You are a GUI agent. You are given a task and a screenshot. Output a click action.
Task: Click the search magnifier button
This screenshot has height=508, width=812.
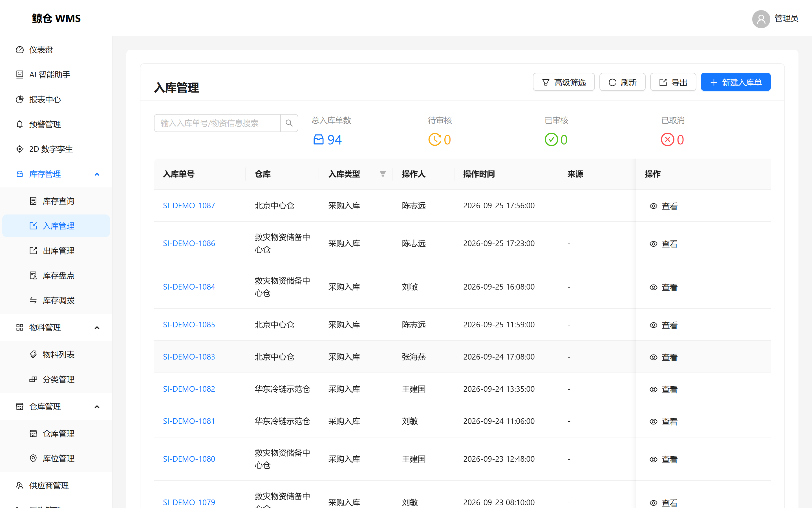point(289,123)
